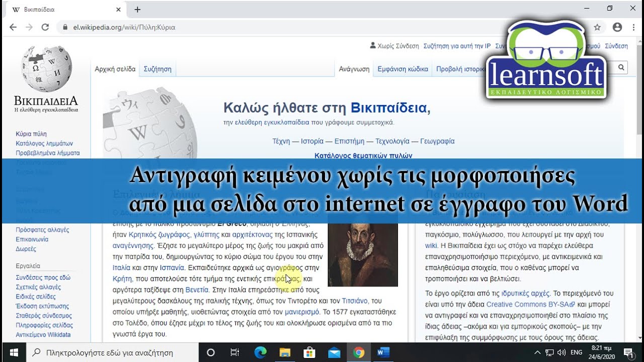Viewport: 644px width, 362px height.
Task: Reload the page with the refresh icon
Action: click(x=45, y=27)
